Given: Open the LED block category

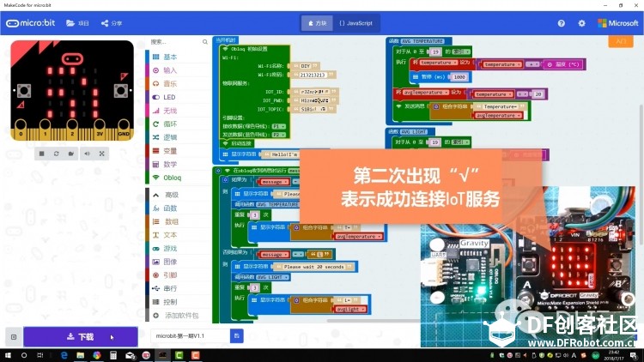Looking at the screenshot, I should 178,97.
